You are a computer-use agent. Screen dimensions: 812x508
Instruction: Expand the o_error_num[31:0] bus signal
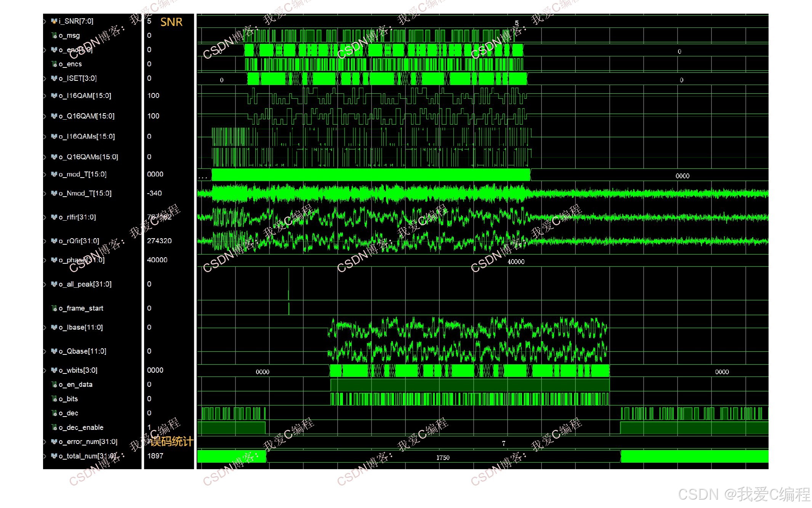[45, 442]
